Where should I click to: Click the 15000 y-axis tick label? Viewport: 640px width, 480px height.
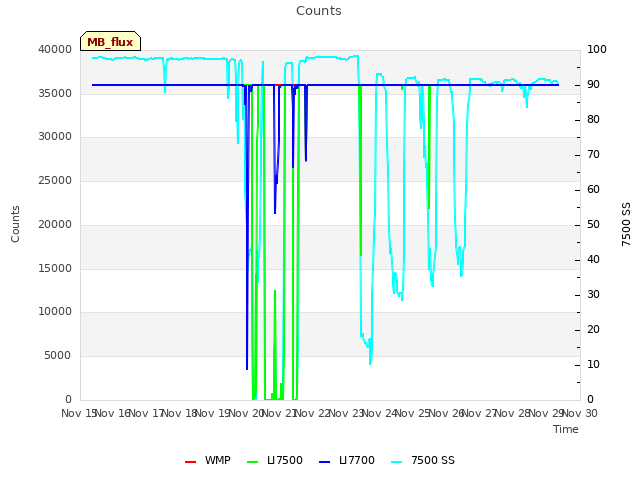(x=55, y=268)
